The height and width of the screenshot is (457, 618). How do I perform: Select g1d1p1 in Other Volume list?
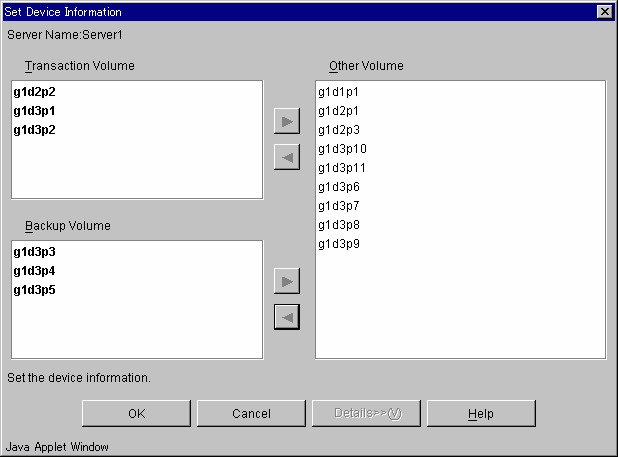point(339,92)
